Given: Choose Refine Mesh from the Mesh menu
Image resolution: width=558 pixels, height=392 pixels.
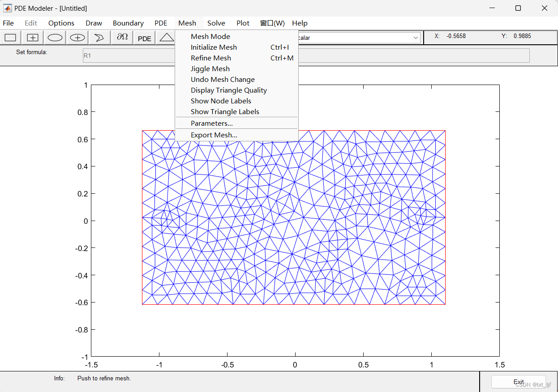Looking at the screenshot, I should (x=211, y=58).
